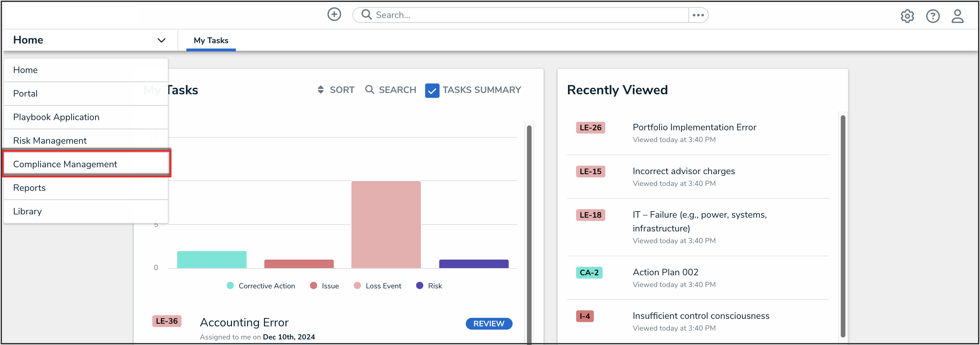This screenshot has height=345, width=980.
Task: Click the SORT arrows icon
Action: [321, 90]
